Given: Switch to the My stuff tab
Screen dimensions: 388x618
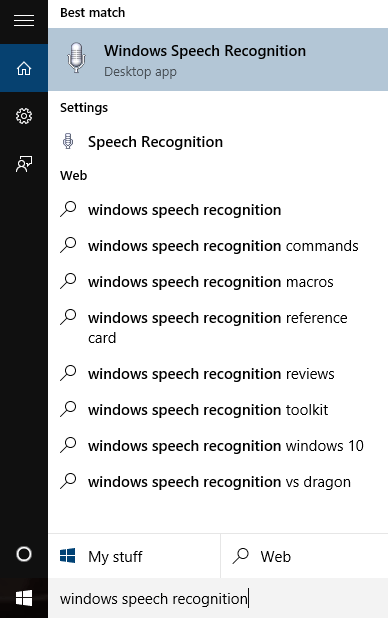Looking at the screenshot, I should point(134,556).
